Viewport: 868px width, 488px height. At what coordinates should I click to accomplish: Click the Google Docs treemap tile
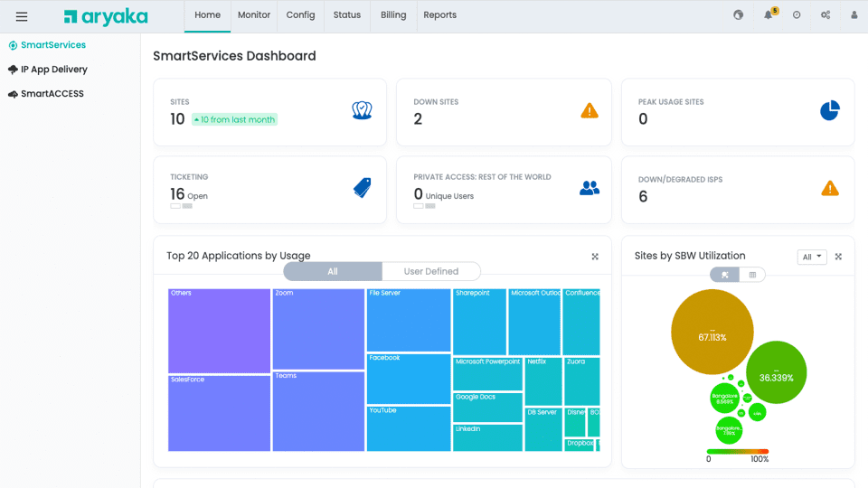pyautogui.click(x=487, y=408)
